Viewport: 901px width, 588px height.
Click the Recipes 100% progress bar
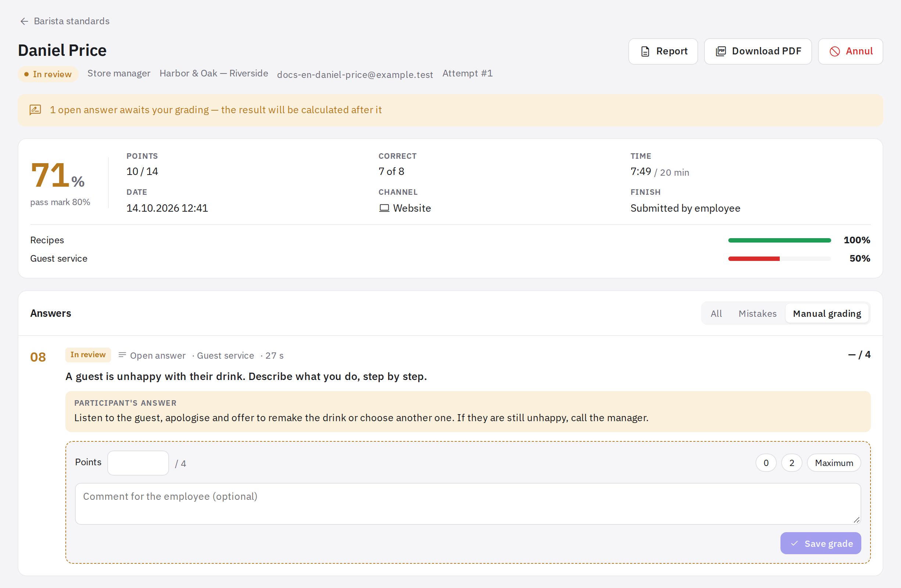[x=779, y=240]
